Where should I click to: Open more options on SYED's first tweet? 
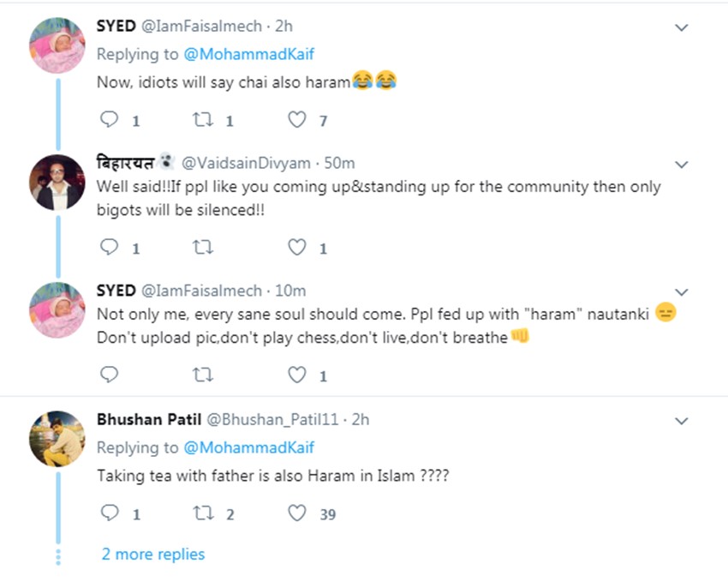(682, 27)
